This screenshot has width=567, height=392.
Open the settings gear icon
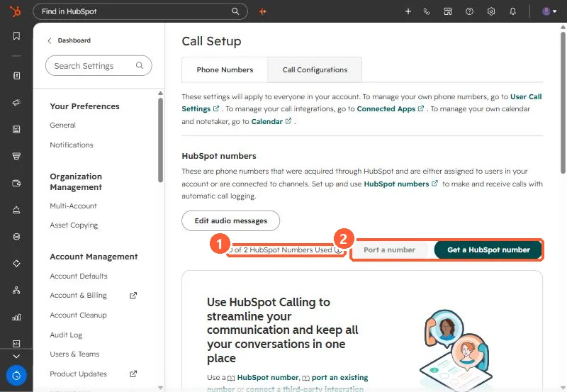pyautogui.click(x=490, y=11)
